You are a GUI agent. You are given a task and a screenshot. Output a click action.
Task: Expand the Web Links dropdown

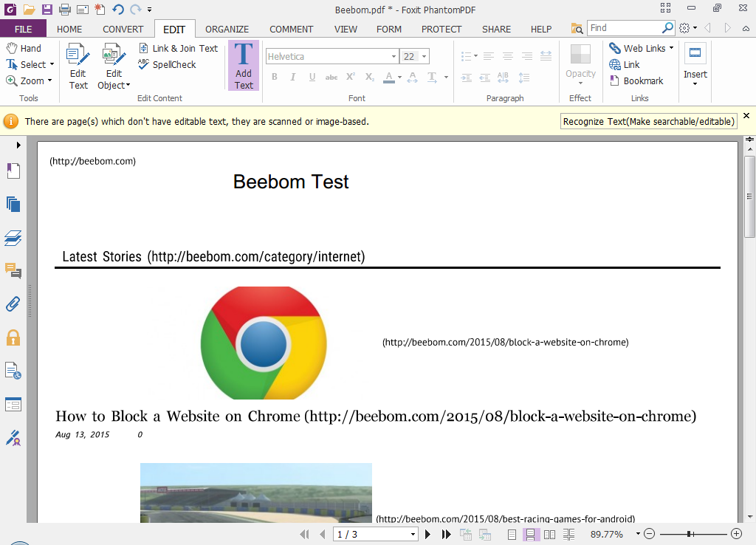671,48
